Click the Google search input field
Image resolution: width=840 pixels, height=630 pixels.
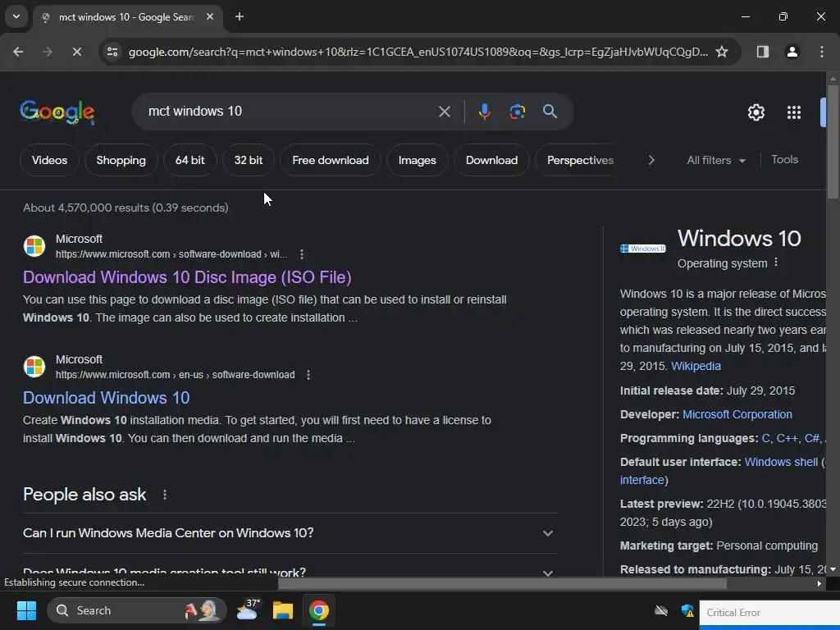click(x=290, y=112)
